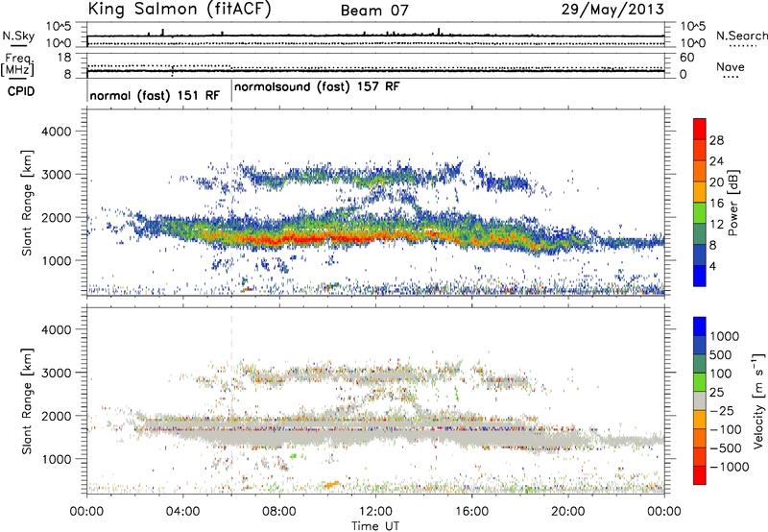Click the '12:00' time tick label

click(375, 512)
